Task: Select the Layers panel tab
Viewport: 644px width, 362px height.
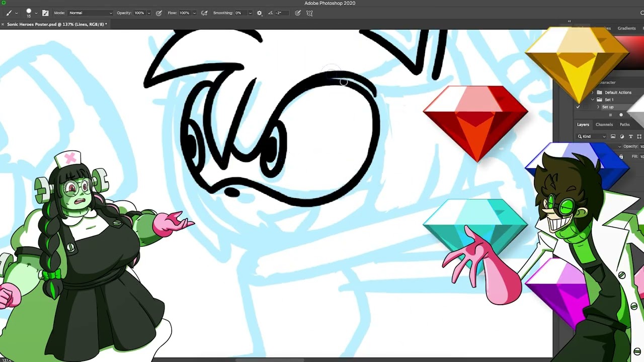Action: [583, 125]
